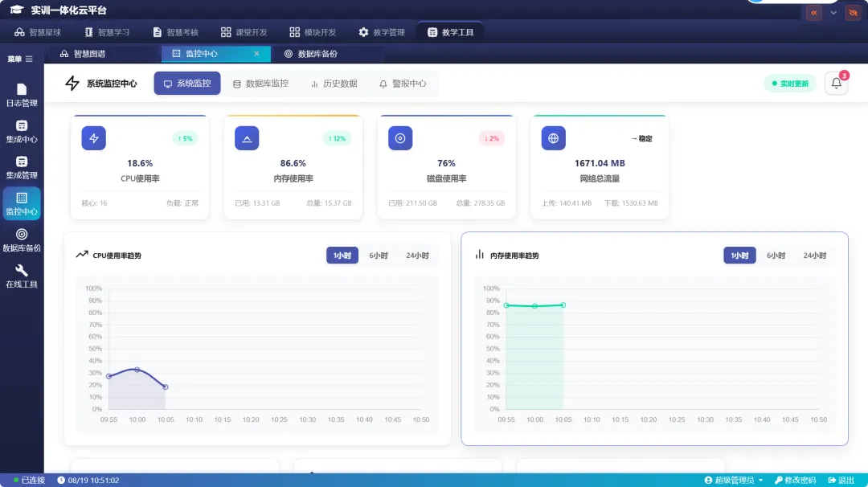The width and height of the screenshot is (868, 487).
Task: Switch to the 智慧图谱 tab
Action: 83,54
